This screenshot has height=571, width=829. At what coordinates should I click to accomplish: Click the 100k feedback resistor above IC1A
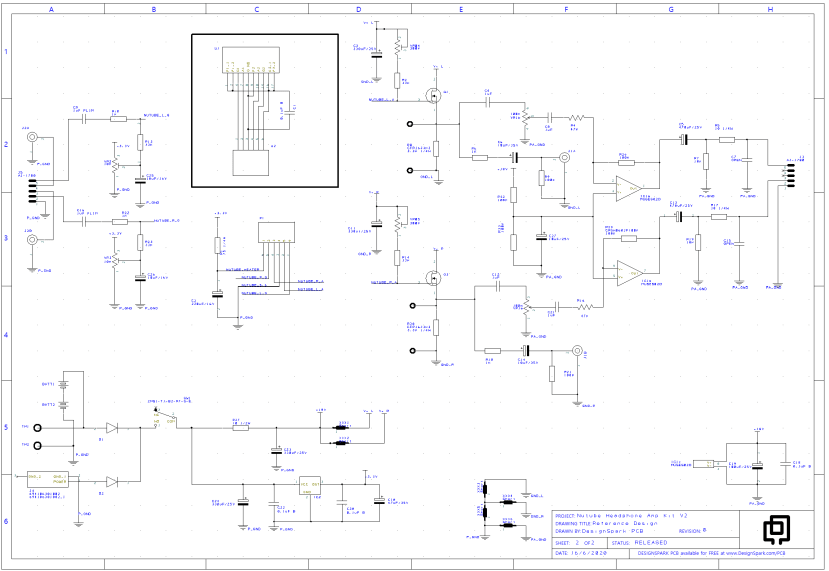click(627, 162)
